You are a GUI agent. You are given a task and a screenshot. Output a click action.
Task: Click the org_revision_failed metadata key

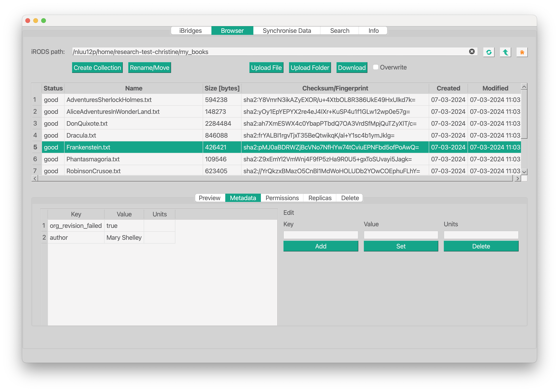(76, 226)
